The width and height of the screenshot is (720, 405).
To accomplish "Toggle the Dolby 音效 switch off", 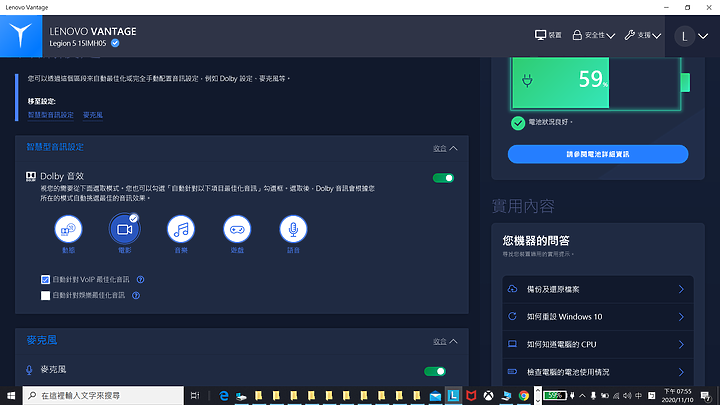I will pyautogui.click(x=443, y=178).
